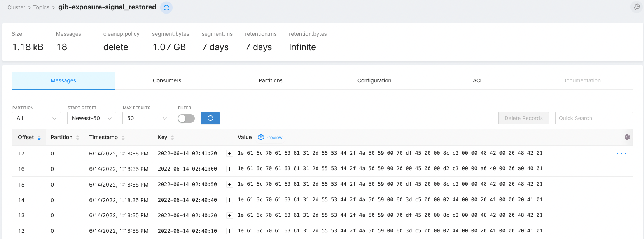This screenshot has height=239, width=644.
Task: Click the key 2022-06-14 02:41:00
Action: (187, 169)
